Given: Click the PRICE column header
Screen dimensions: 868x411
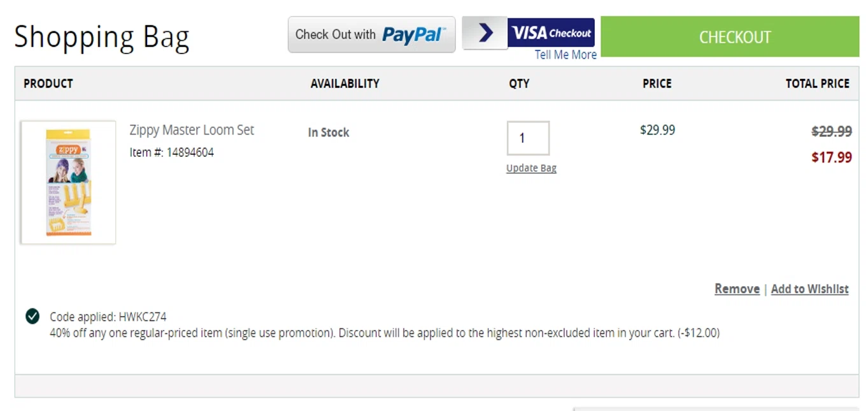Looking at the screenshot, I should tap(657, 83).
